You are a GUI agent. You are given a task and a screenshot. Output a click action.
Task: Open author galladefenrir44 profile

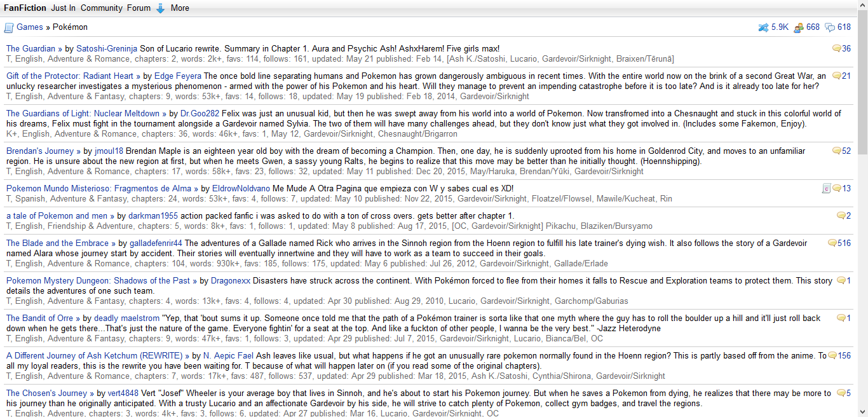click(156, 243)
